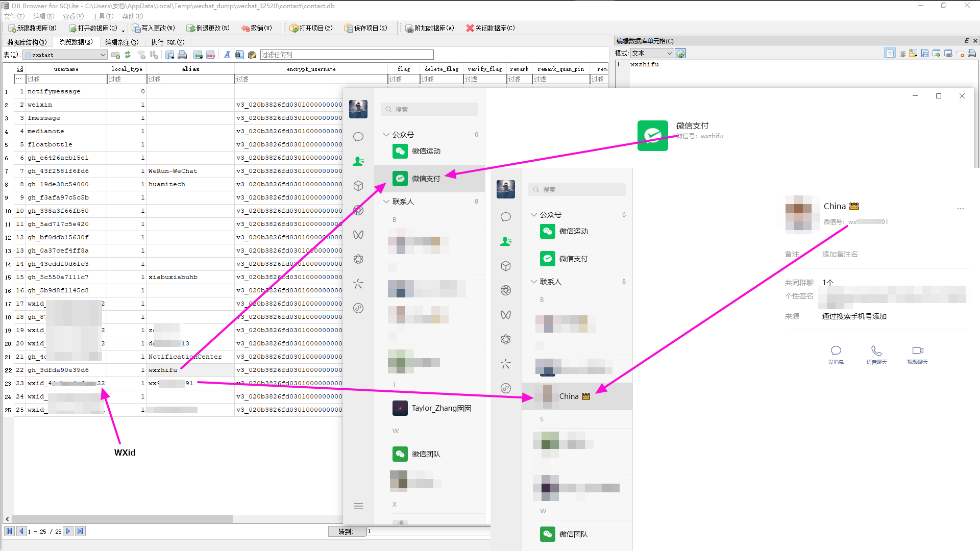Click set-as-NULL icon in cell editor
980x551 pixels.
coord(960,53)
